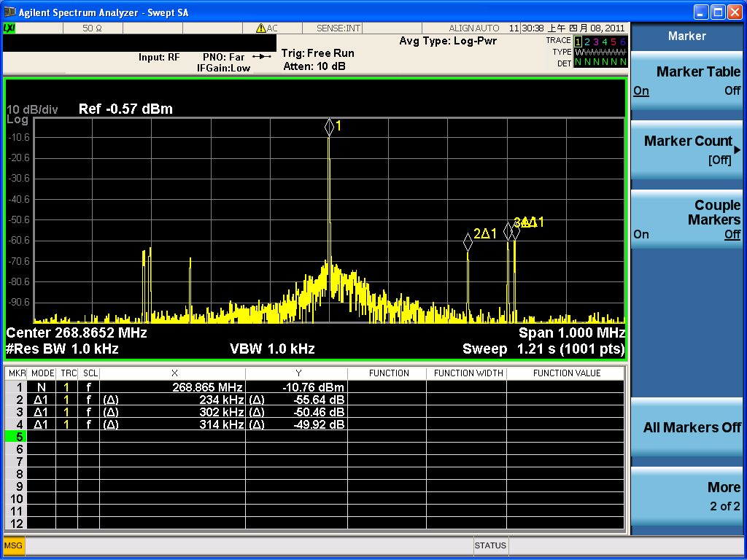Click the Center 268.8652 MHz readout
Viewport: 747px width, 560px height.
tap(77, 332)
